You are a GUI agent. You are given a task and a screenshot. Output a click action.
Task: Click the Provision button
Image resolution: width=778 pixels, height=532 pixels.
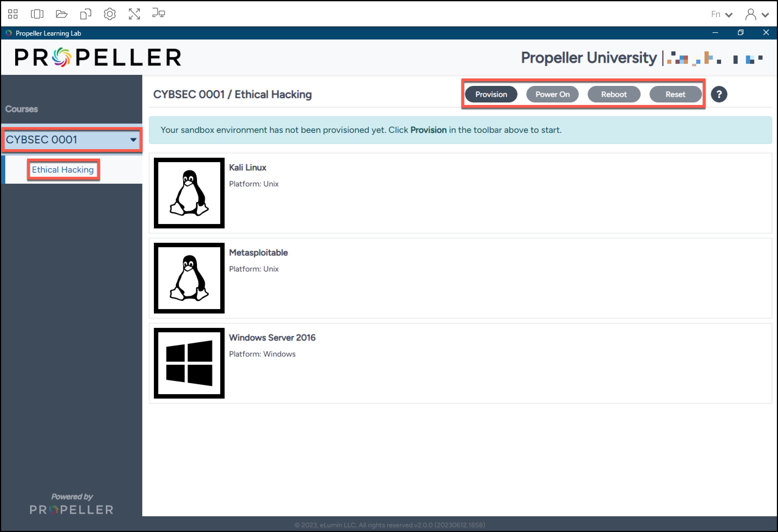click(x=491, y=94)
